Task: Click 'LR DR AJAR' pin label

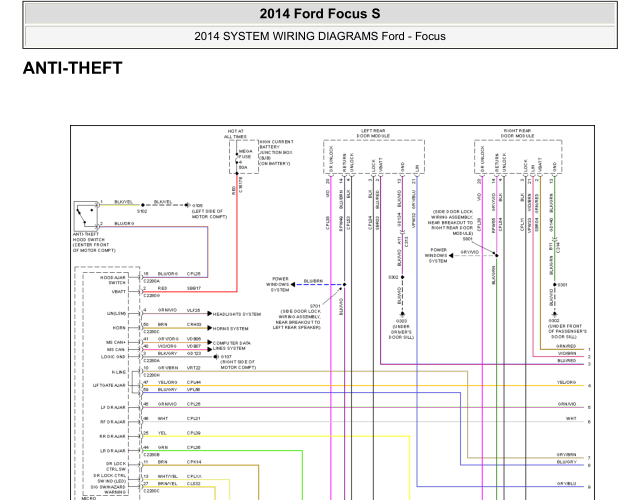Action: click(113, 451)
